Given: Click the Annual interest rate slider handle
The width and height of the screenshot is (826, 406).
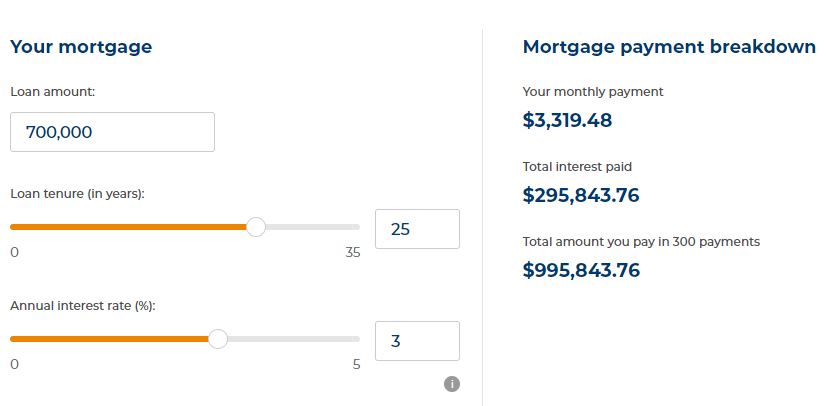Looking at the screenshot, I should [x=218, y=339].
